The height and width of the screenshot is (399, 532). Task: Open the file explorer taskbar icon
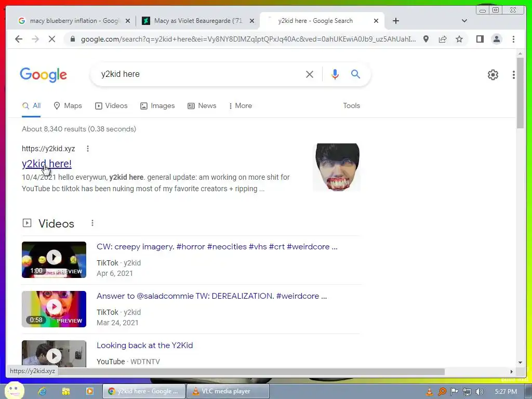[x=65, y=391]
